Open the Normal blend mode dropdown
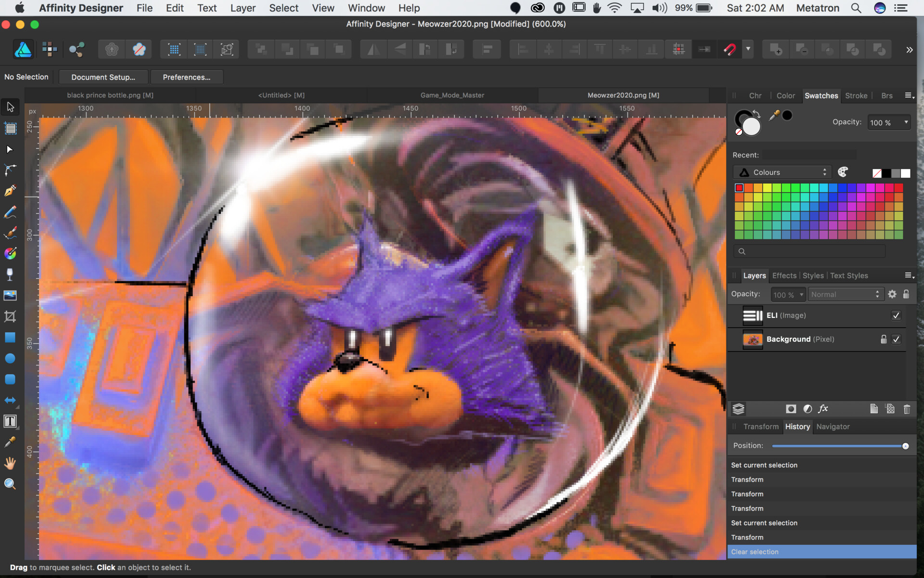 click(845, 294)
